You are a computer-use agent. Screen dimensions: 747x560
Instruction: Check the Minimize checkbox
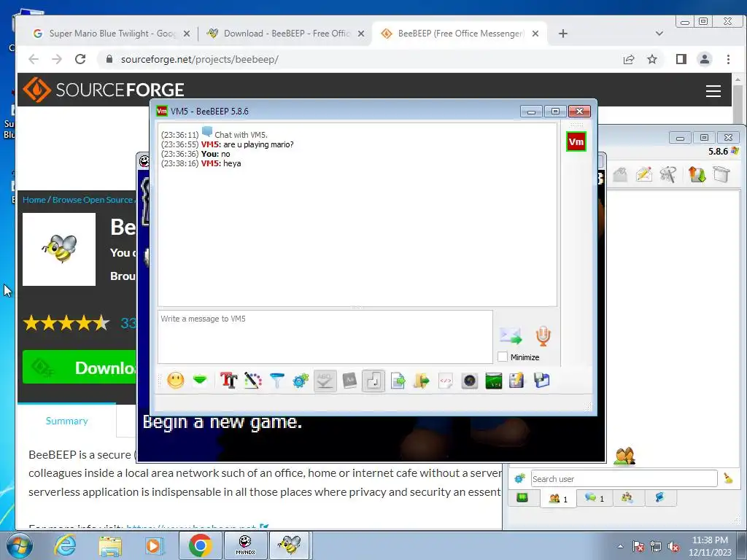(503, 357)
